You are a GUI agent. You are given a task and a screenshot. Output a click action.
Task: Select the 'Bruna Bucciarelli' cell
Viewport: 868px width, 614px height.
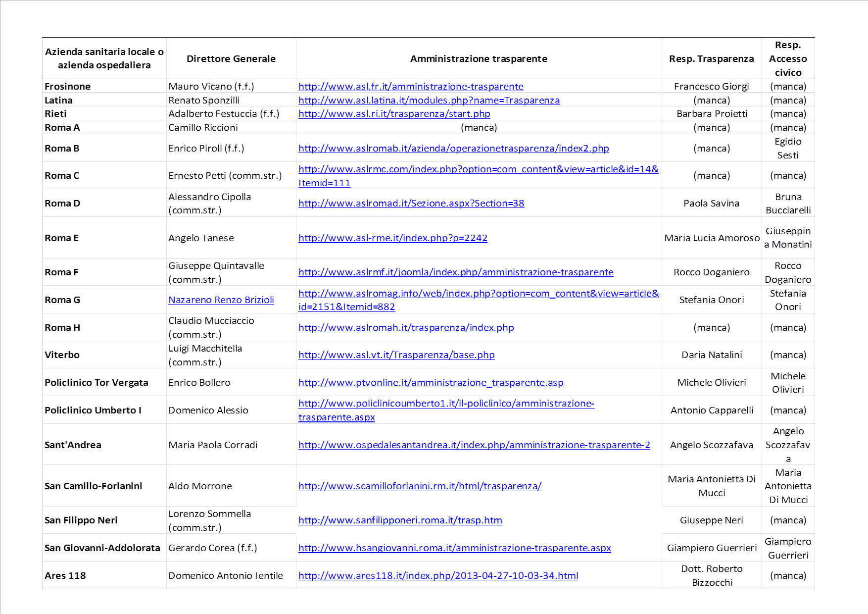pos(788,203)
